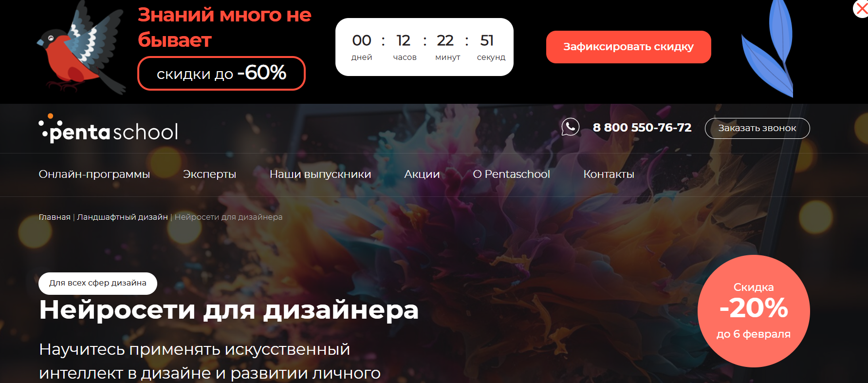Click the blue leaf decoration
868x383 pixels.
click(768, 48)
